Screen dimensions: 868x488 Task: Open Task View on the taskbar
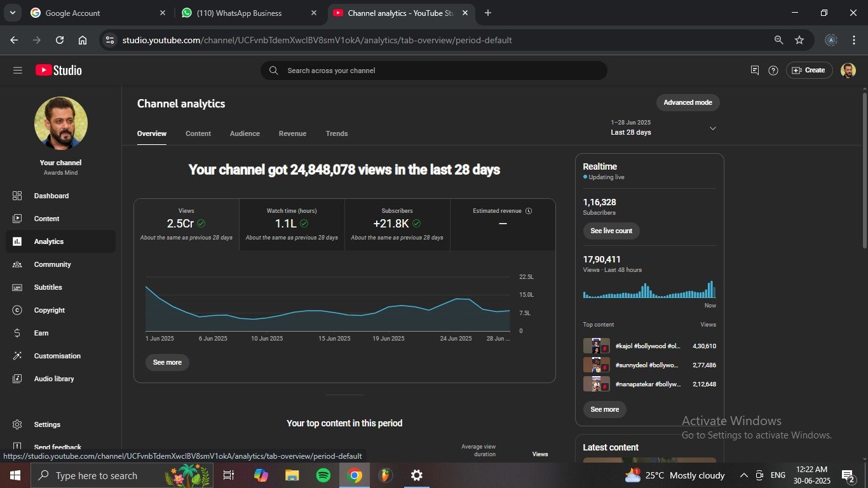coord(229,475)
